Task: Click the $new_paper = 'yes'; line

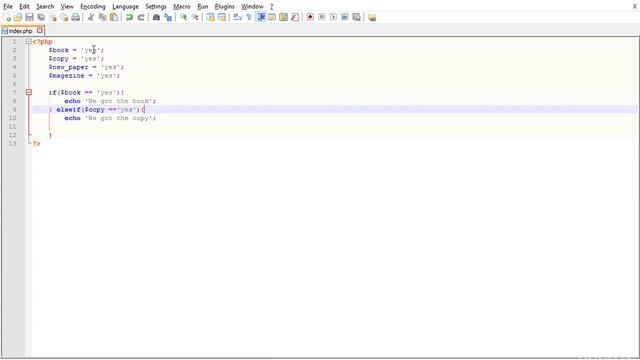Action: point(86,67)
